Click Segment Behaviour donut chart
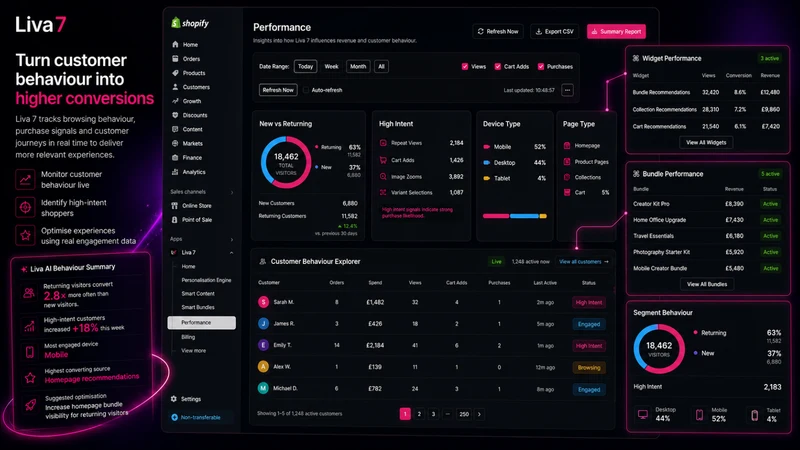 (659, 349)
